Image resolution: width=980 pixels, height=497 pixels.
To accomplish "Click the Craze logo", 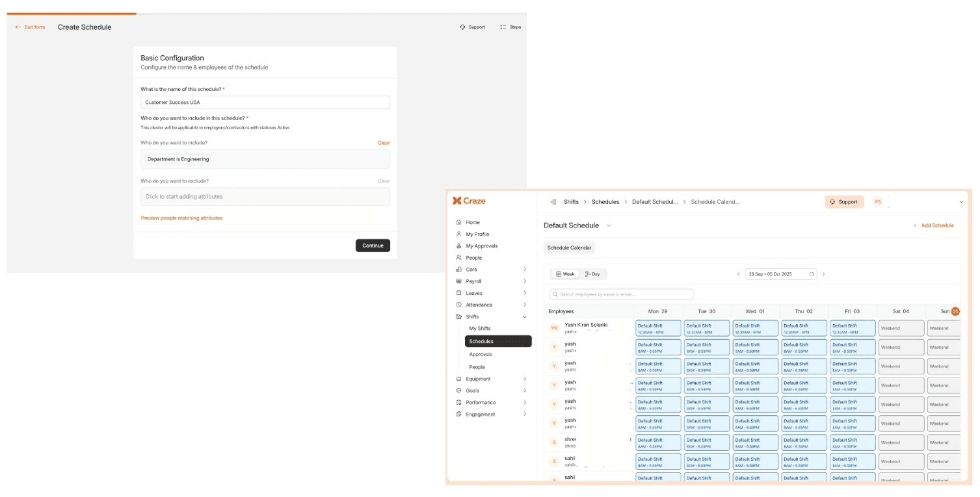I will 470,201.
